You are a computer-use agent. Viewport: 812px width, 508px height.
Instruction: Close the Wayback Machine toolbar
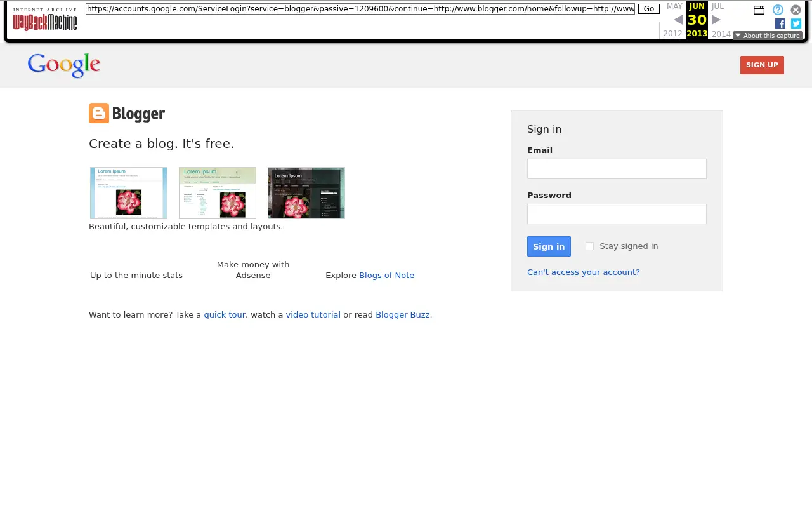pos(796,10)
